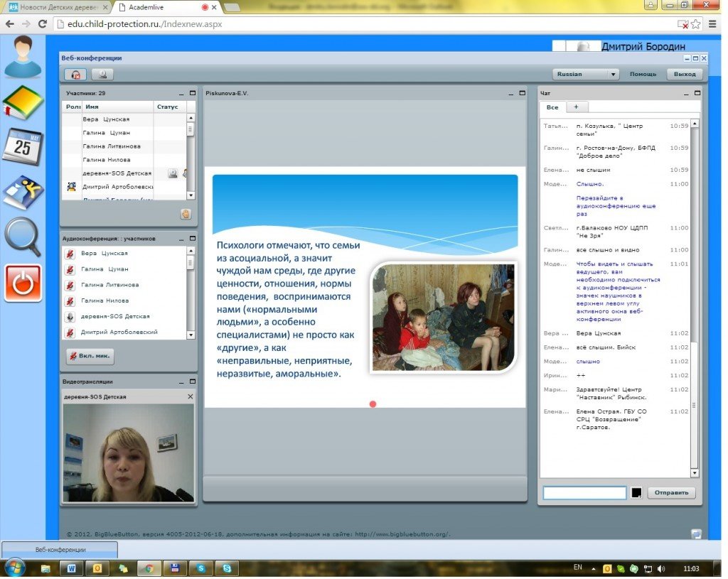
Task: Click the volume speaker icon in system tray
Action: (x=661, y=568)
